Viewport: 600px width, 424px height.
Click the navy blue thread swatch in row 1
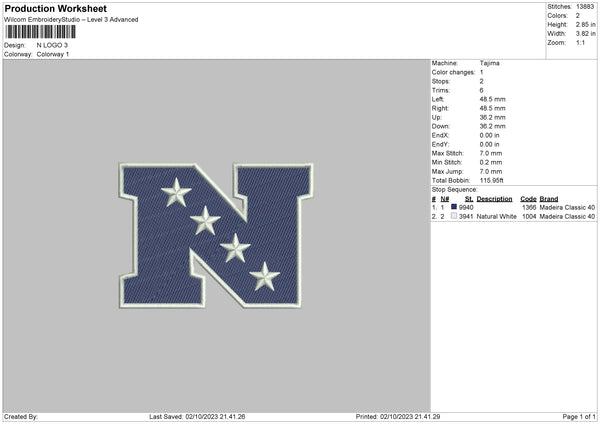point(454,207)
